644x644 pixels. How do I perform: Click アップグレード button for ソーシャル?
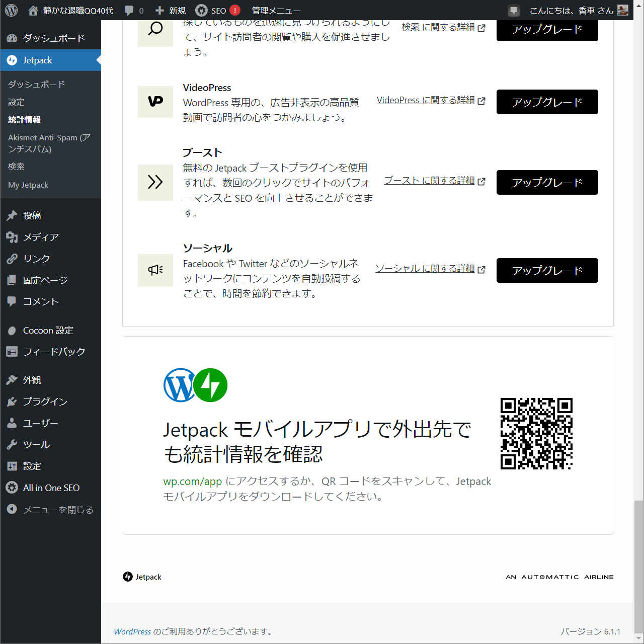pos(547,270)
